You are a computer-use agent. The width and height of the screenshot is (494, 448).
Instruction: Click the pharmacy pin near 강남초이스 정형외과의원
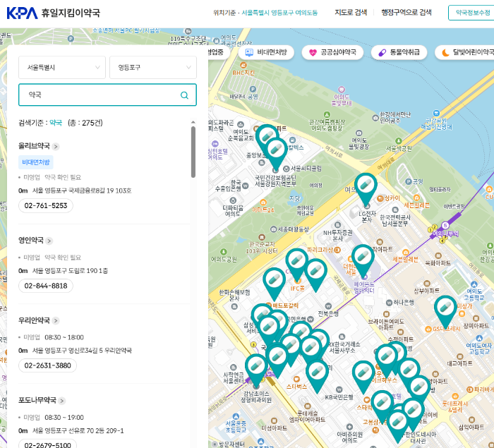click(256, 370)
